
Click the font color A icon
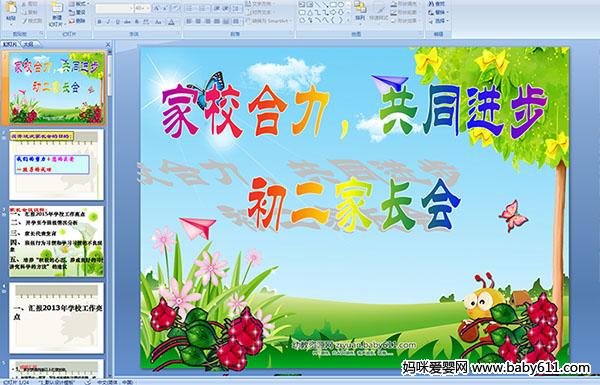pos(171,22)
